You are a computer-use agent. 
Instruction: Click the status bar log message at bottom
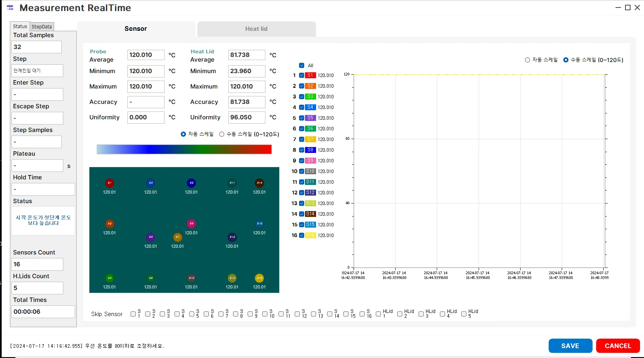[87, 346]
